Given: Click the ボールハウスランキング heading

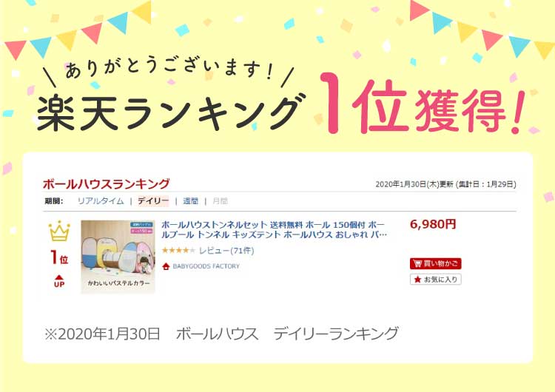Looking at the screenshot, I should click(x=106, y=184).
